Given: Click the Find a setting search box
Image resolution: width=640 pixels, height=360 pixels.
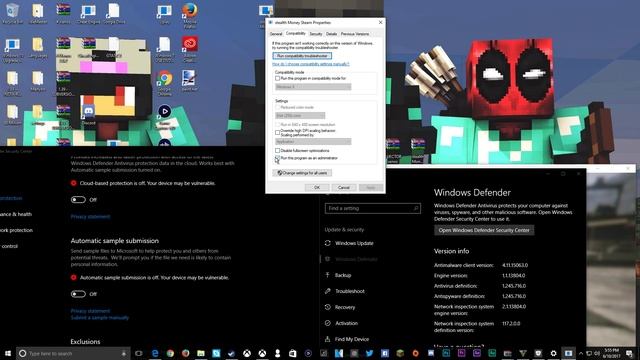Looking at the screenshot, I should click(373, 208).
